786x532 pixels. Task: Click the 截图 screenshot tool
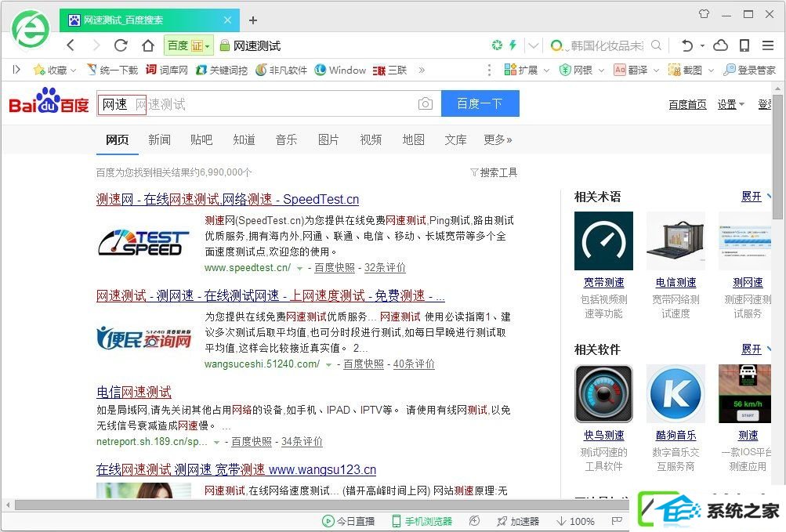click(x=685, y=71)
